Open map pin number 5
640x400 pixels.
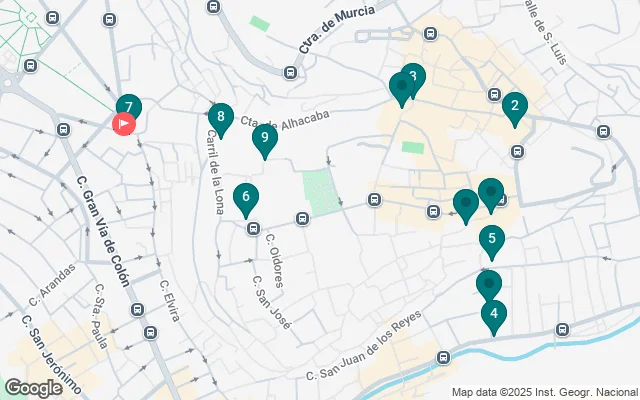coord(492,243)
